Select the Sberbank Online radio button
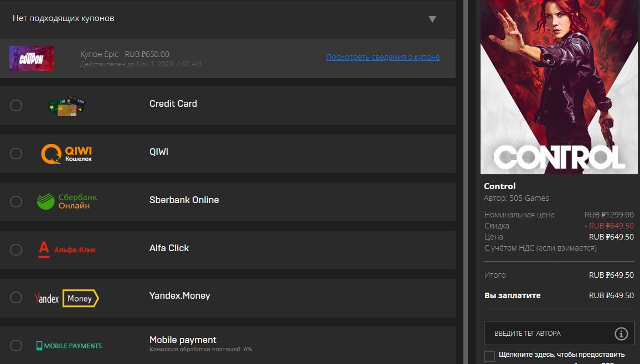The height and width of the screenshot is (364, 640). [16, 201]
